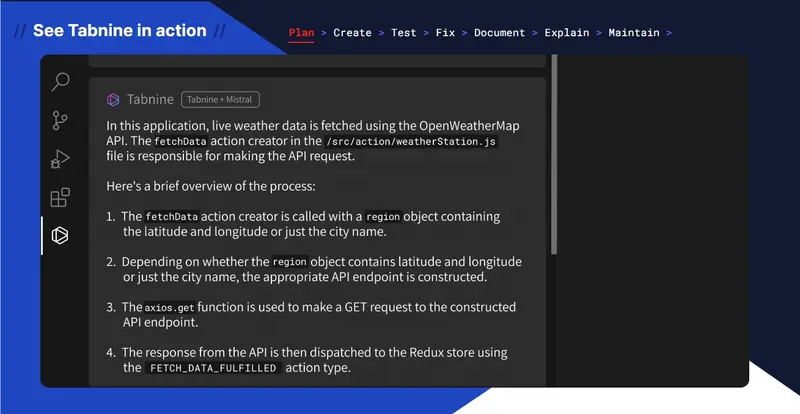
Task: Click the chat panel vertical scrollbar
Action: (x=554, y=155)
